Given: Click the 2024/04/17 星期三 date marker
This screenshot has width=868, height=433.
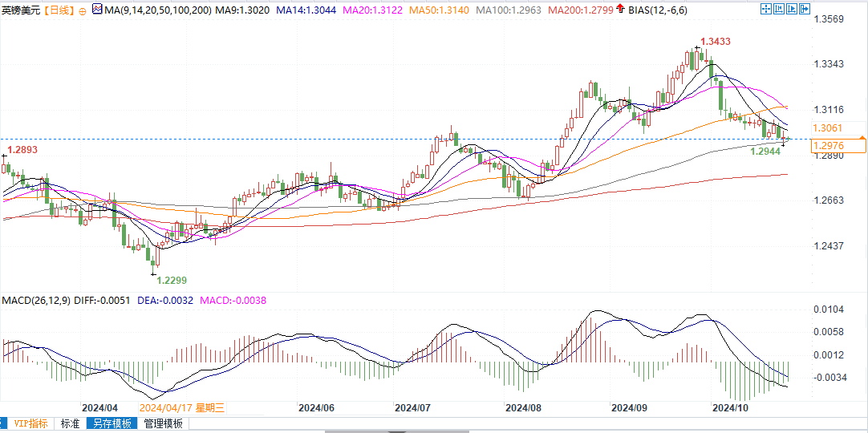Looking at the screenshot, I should click(181, 408).
